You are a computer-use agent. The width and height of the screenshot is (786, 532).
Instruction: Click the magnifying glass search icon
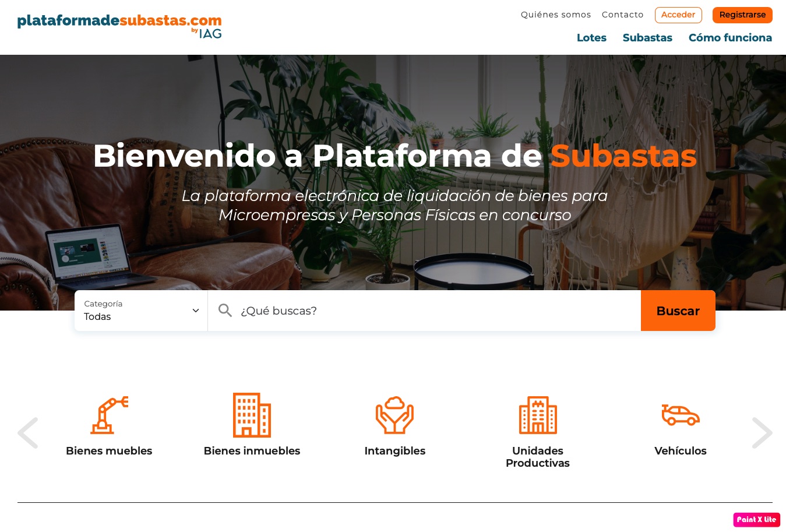tap(225, 311)
